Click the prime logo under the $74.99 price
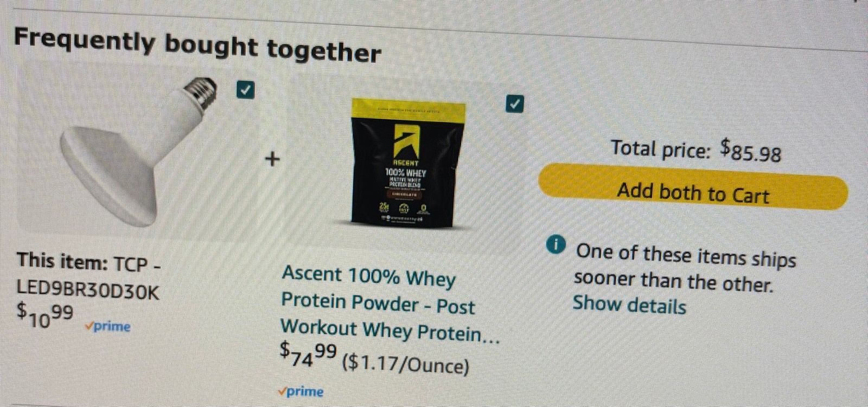Viewport: 868px width, 407px height. click(301, 391)
